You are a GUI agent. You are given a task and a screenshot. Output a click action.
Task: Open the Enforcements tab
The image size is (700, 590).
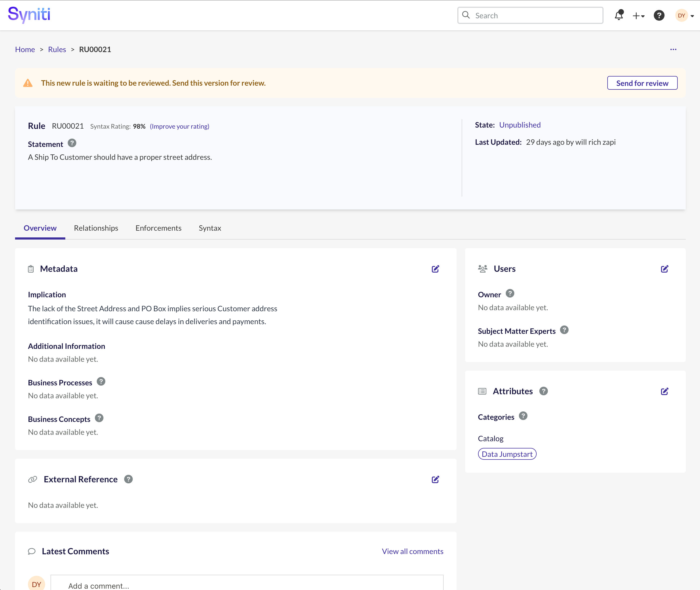tap(158, 228)
